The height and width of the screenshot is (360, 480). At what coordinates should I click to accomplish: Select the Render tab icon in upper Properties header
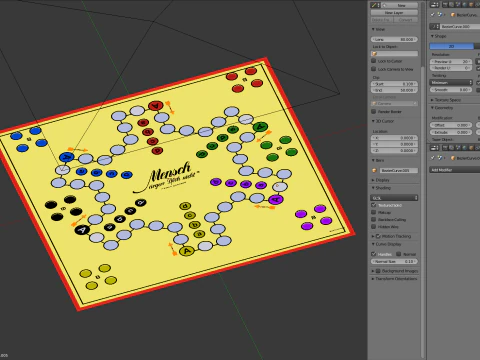[x=445, y=5]
